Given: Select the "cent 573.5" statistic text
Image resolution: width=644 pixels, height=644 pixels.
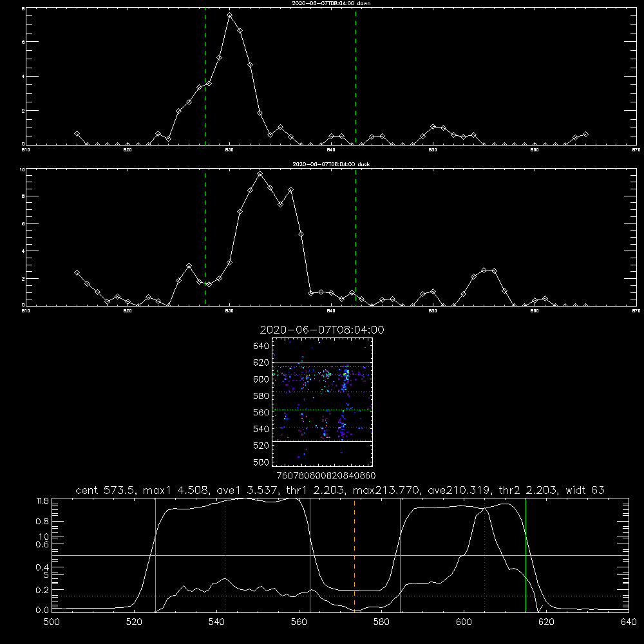Looking at the screenshot, I should click(107, 490).
